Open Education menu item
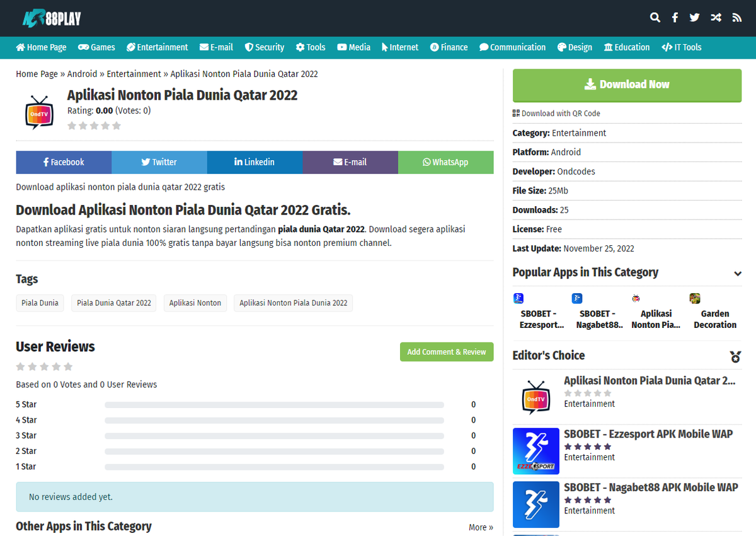The height and width of the screenshot is (536, 756). (x=627, y=47)
